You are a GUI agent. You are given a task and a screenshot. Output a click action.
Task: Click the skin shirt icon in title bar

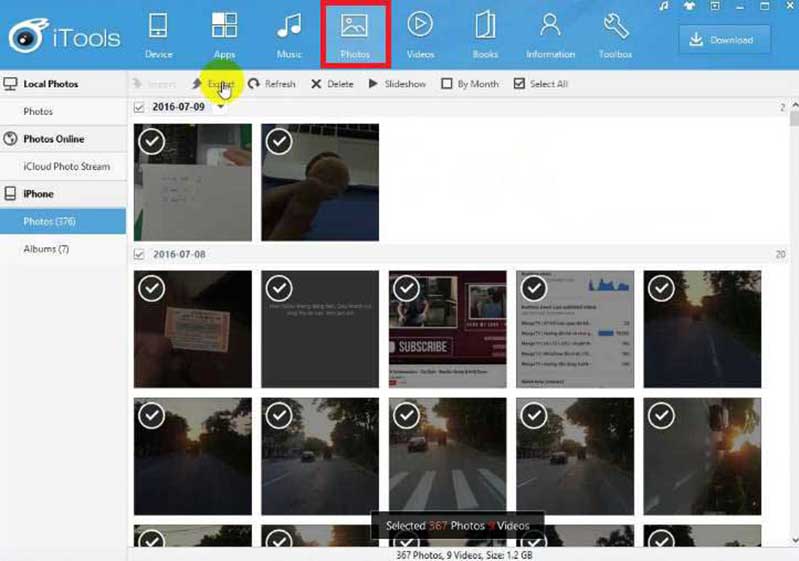click(x=689, y=7)
